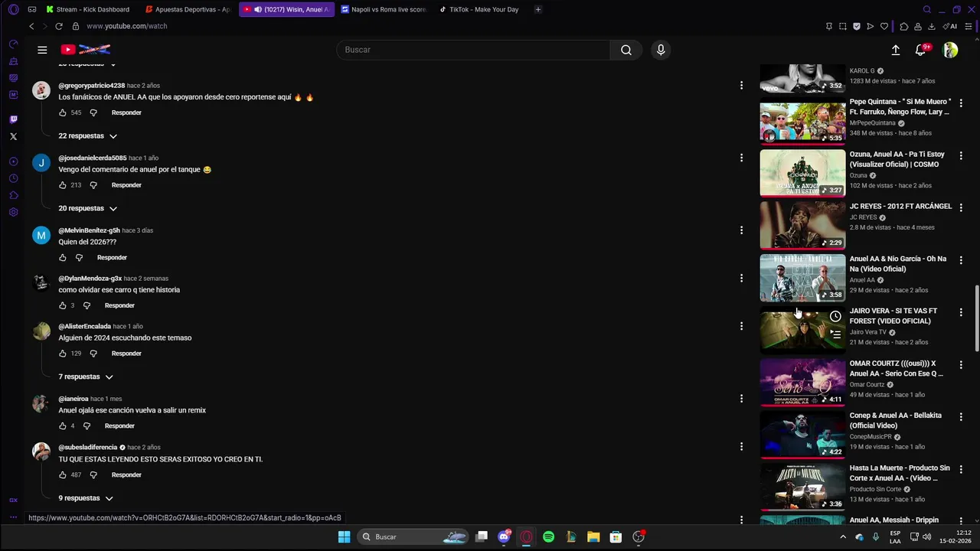Click the Windows taskbar Buscar search box
This screenshot has height=551, width=980.
[413, 537]
